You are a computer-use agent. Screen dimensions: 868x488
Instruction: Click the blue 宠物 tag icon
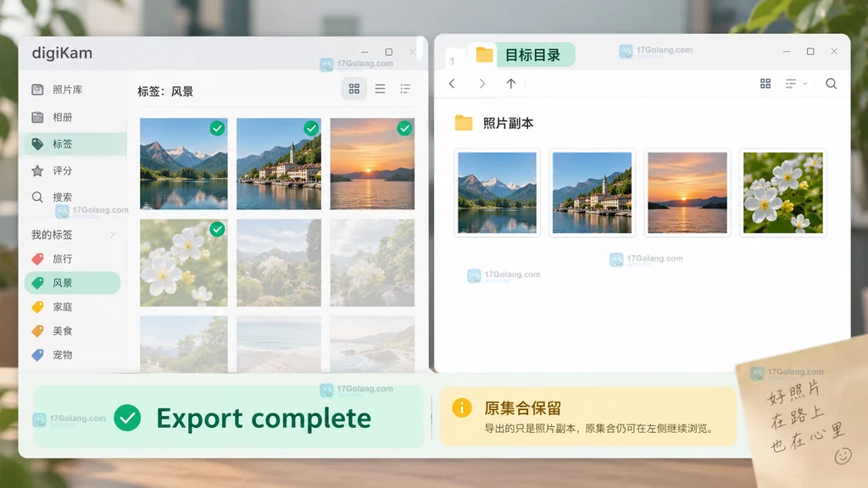(37, 355)
